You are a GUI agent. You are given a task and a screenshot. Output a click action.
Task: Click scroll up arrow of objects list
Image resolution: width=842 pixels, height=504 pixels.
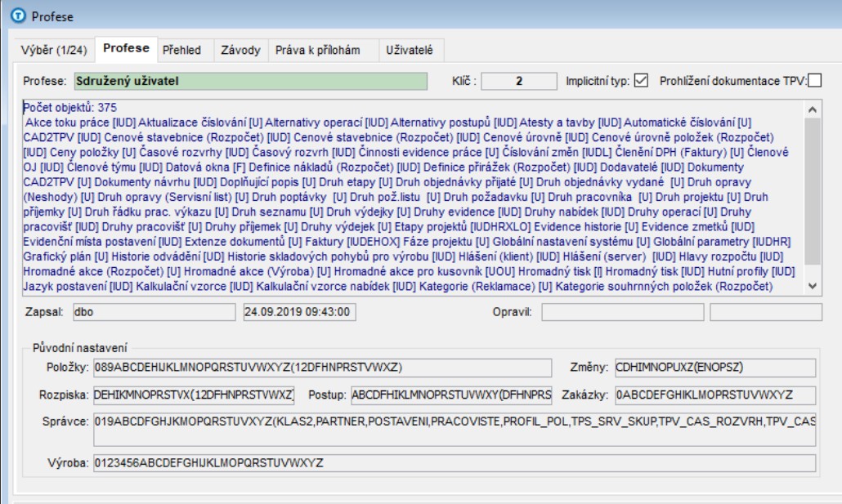811,108
